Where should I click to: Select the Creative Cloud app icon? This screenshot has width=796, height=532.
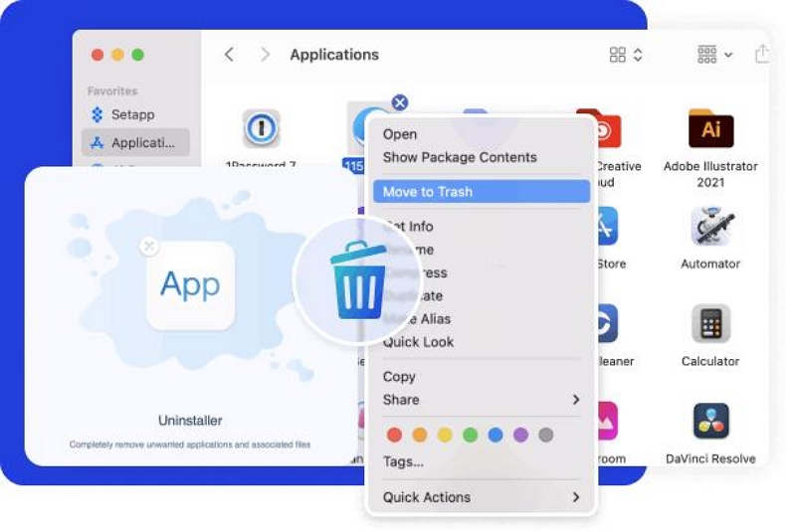click(607, 128)
